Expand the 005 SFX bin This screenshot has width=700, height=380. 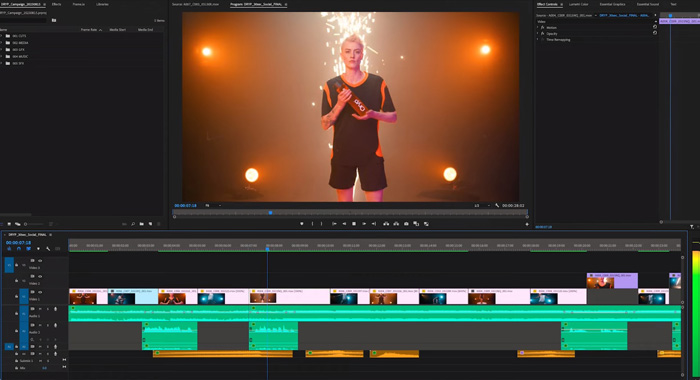click(1, 63)
